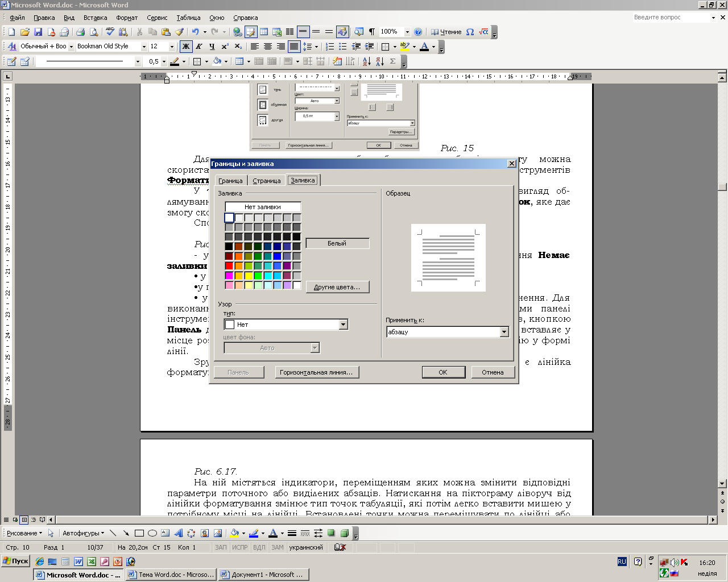This screenshot has width=728, height=582.
Task: Insert symbol using the Omega icon
Action: (x=470, y=32)
